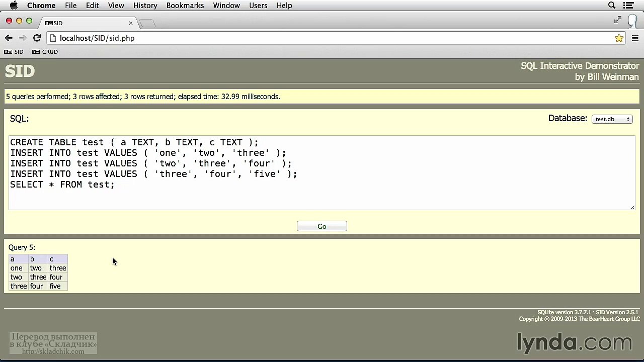Click the SID logo in page header

20,71
